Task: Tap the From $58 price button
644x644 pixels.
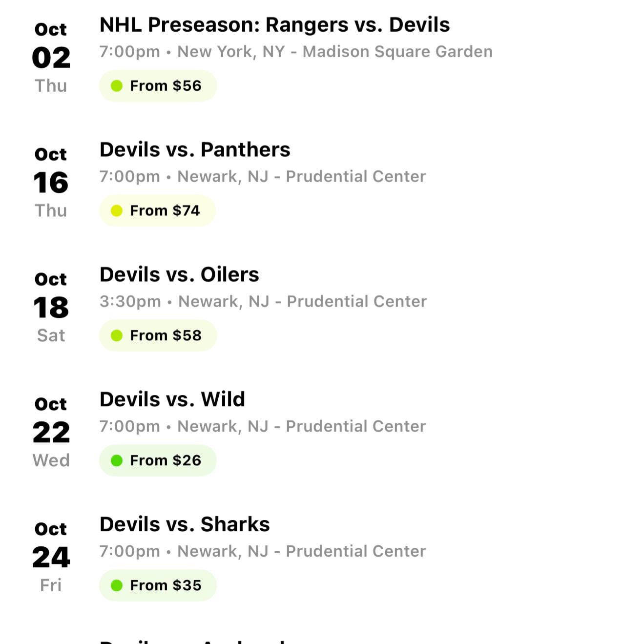Action: pos(158,336)
